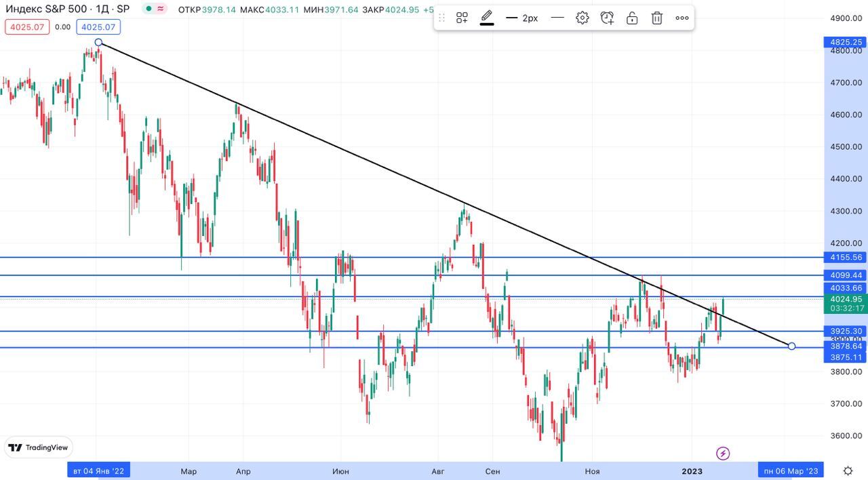
Task: Toggle the market status indicator pill
Action: pos(156,9)
